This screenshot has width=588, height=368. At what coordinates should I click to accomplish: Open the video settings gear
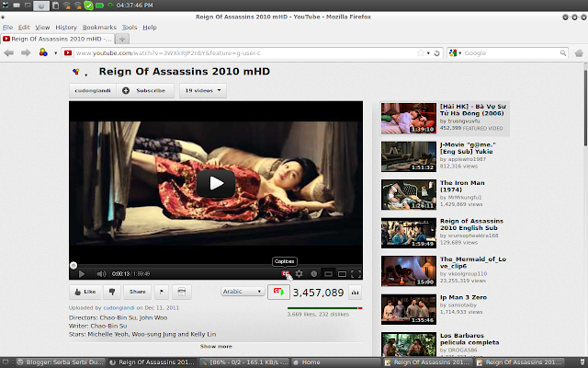point(299,274)
